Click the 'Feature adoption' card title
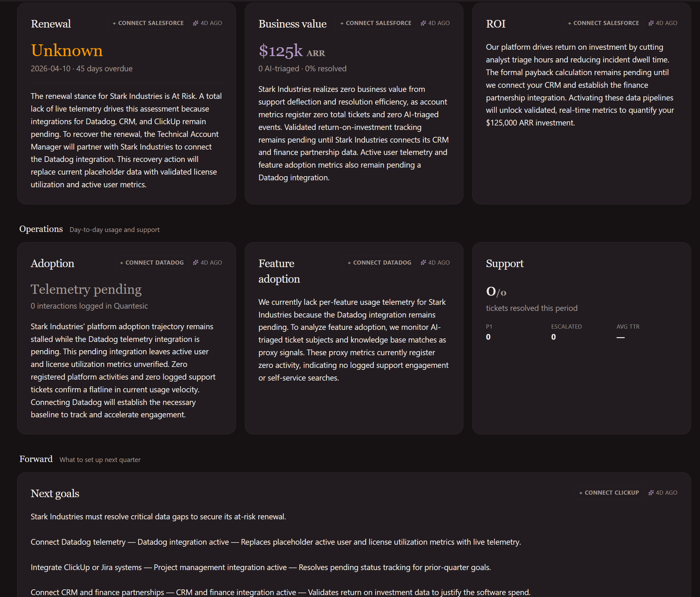 point(279,271)
